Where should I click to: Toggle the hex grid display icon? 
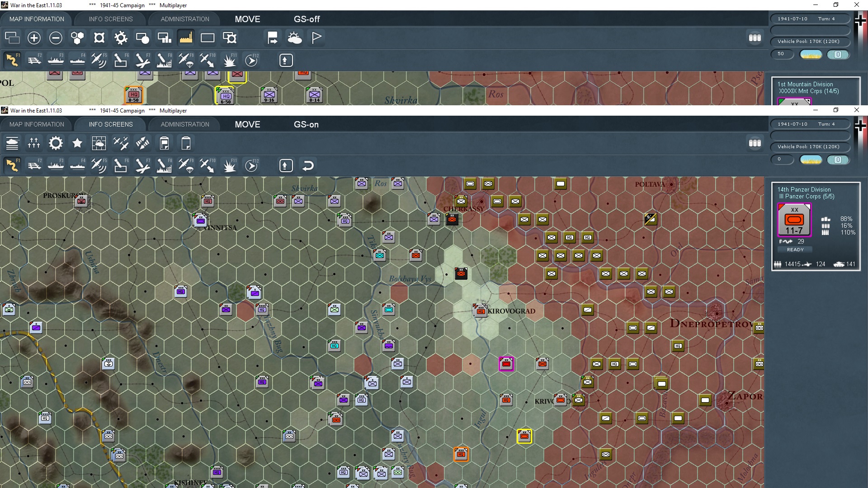click(77, 38)
